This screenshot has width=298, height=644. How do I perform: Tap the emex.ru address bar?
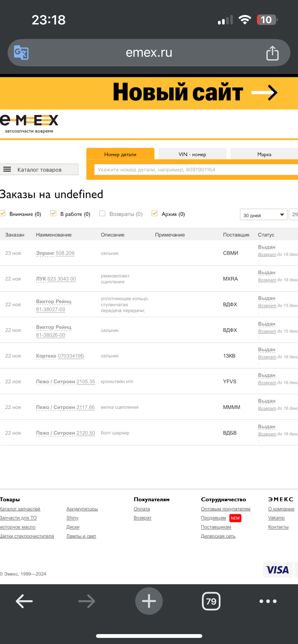149,53
